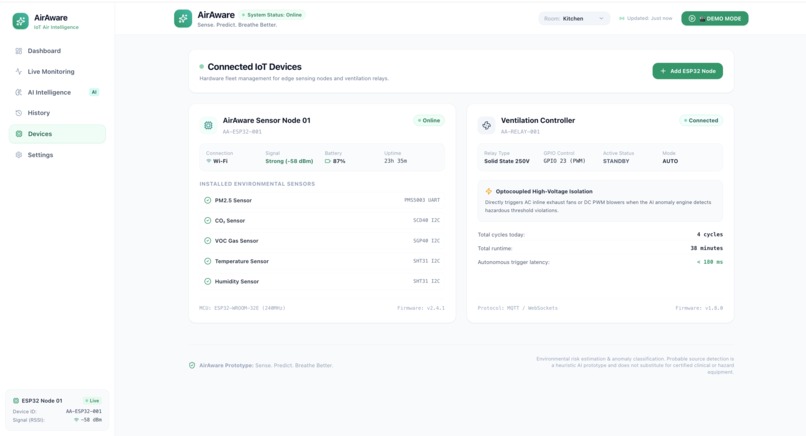Click the check icon beside Humidity Sensor
This screenshot has width=806, height=436.
208,281
